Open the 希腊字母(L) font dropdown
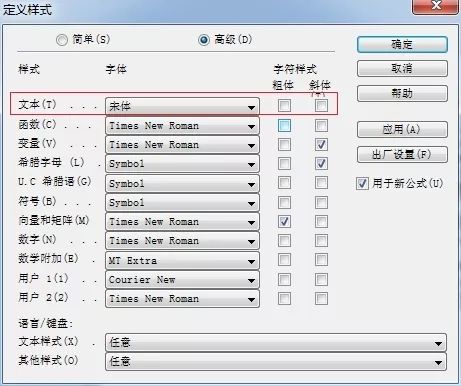 182,164
